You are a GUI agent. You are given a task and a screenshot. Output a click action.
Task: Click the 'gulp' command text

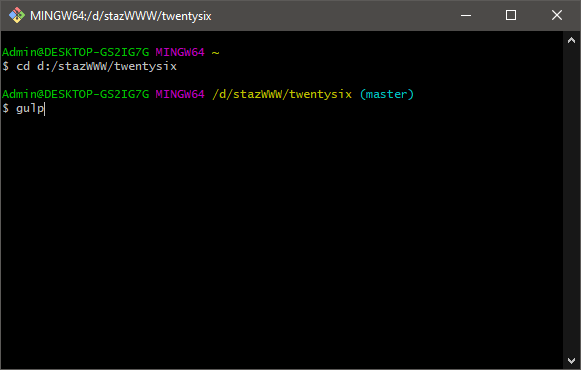click(x=30, y=109)
